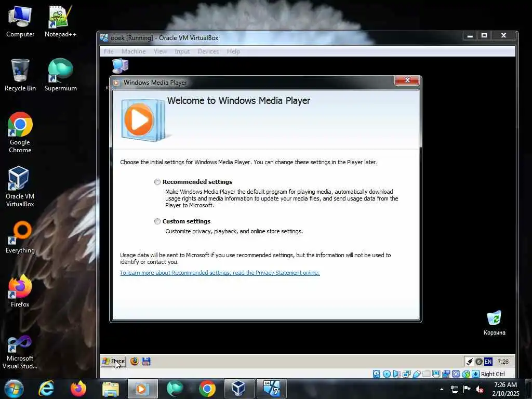532x399 pixels.
Task: Open the File menu in VirtualBox
Action: [109, 51]
